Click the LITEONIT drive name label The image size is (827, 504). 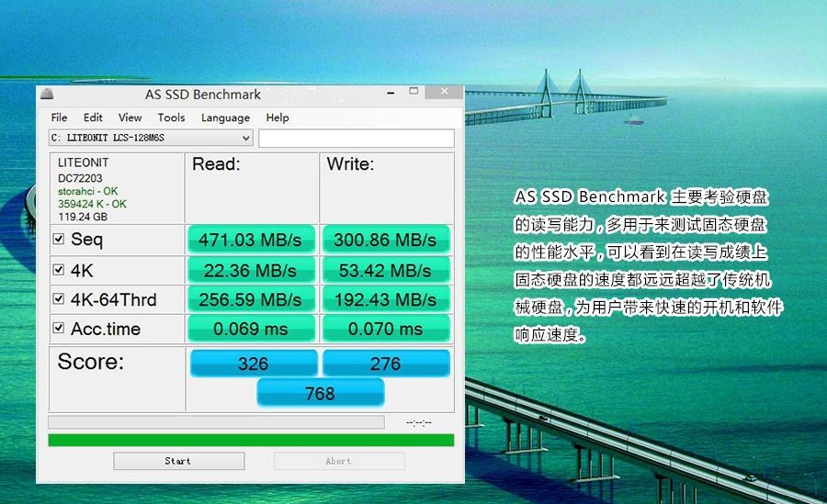click(84, 162)
